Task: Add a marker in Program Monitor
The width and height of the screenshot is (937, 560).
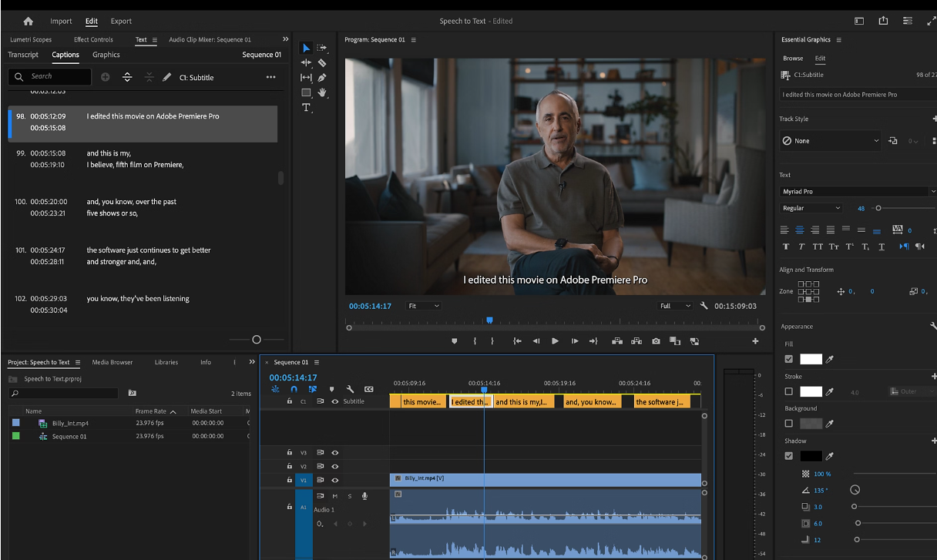Action: [455, 341]
